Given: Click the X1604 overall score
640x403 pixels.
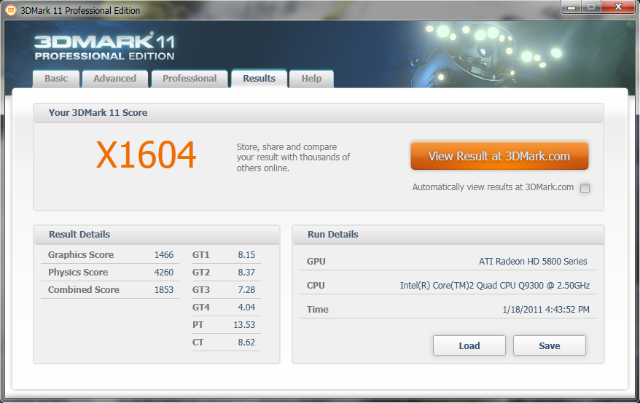Looking at the screenshot, I should pyautogui.click(x=146, y=155).
